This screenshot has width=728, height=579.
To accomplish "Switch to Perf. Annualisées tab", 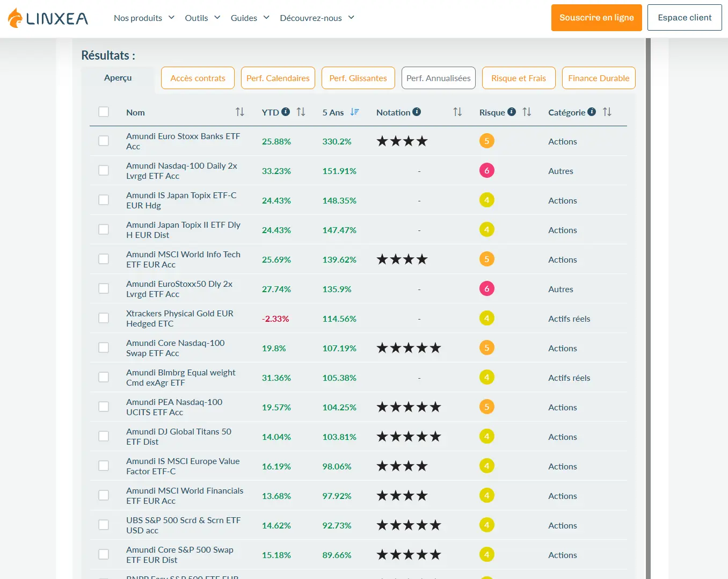I will [439, 78].
